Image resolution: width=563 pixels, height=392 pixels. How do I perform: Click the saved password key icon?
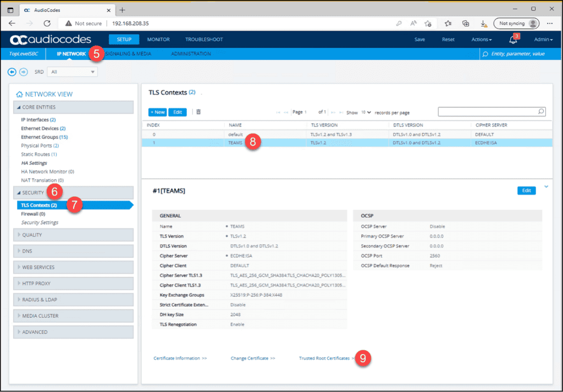pyautogui.click(x=399, y=23)
